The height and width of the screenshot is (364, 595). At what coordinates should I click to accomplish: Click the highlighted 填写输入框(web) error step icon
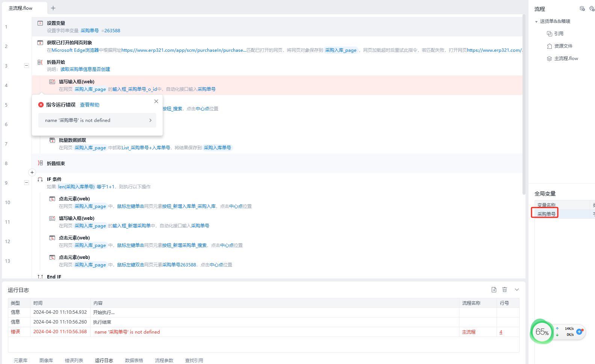tap(52, 82)
